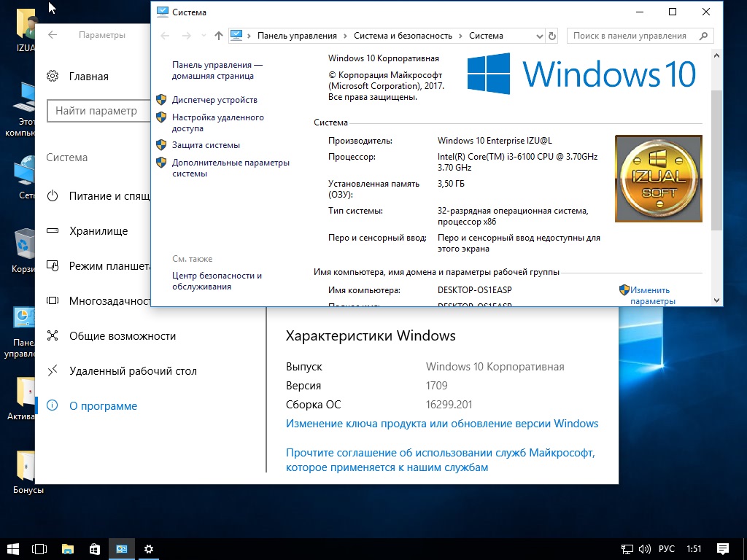Screen dimensions: 747x560
Task: Select the Панель управления desktop icon
Action: 20,332
